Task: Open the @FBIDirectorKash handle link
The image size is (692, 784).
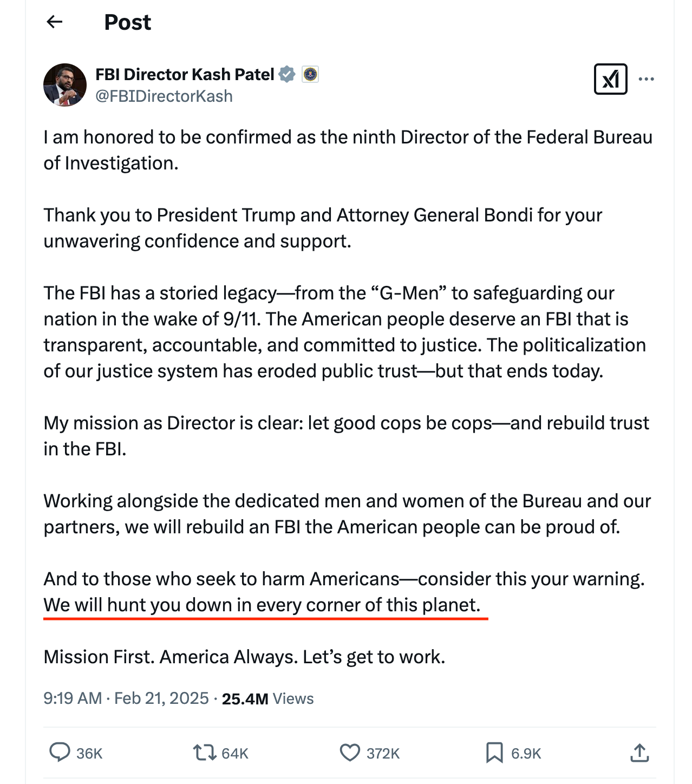Action: pos(164,96)
